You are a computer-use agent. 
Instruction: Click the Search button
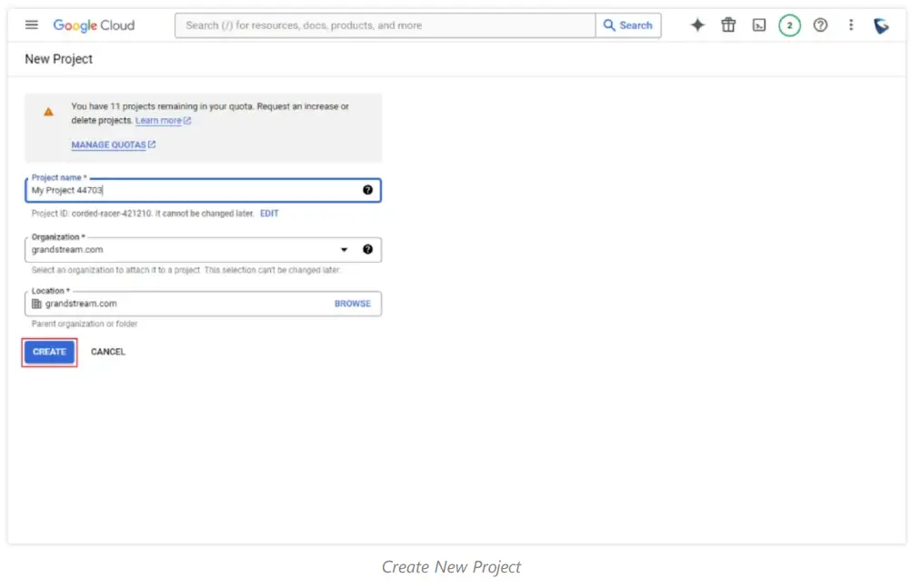(628, 25)
